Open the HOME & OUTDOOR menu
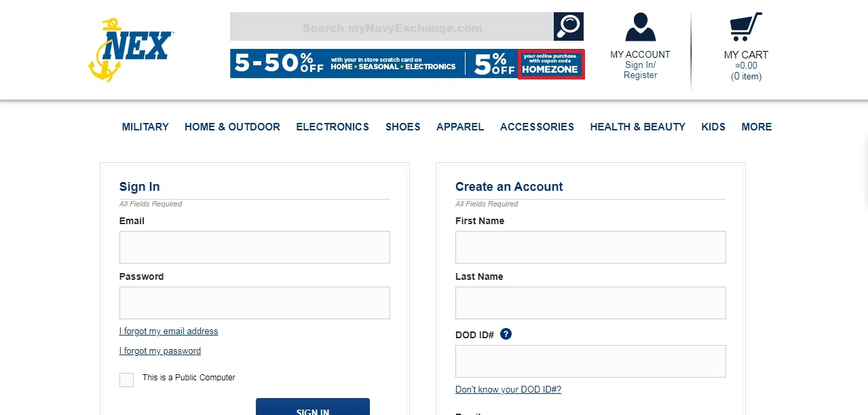Screen dimensions: 868x415 click(232, 127)
